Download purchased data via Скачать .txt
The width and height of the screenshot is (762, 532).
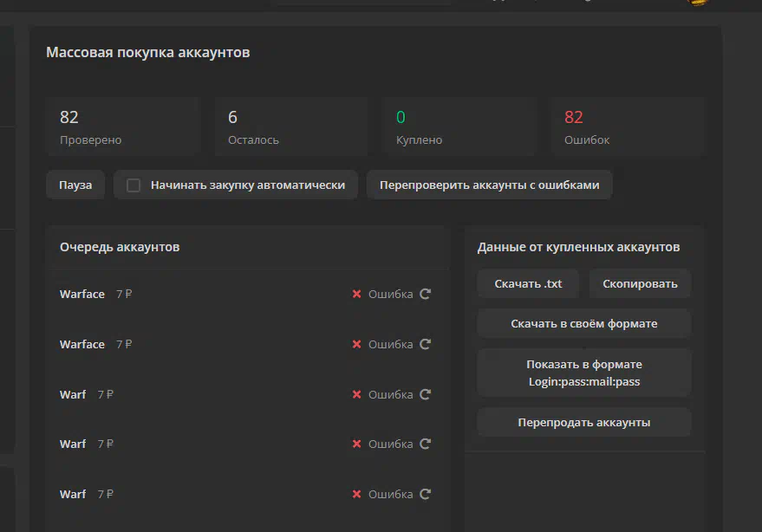(528, 283)
